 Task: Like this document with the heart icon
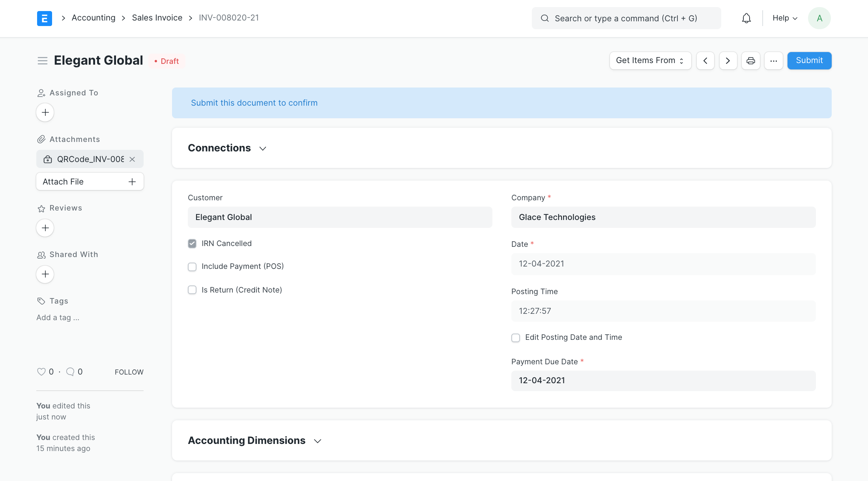coord(41,372)
